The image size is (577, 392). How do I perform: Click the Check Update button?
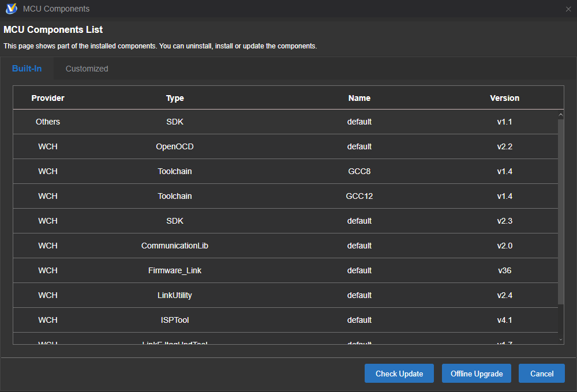399,374
